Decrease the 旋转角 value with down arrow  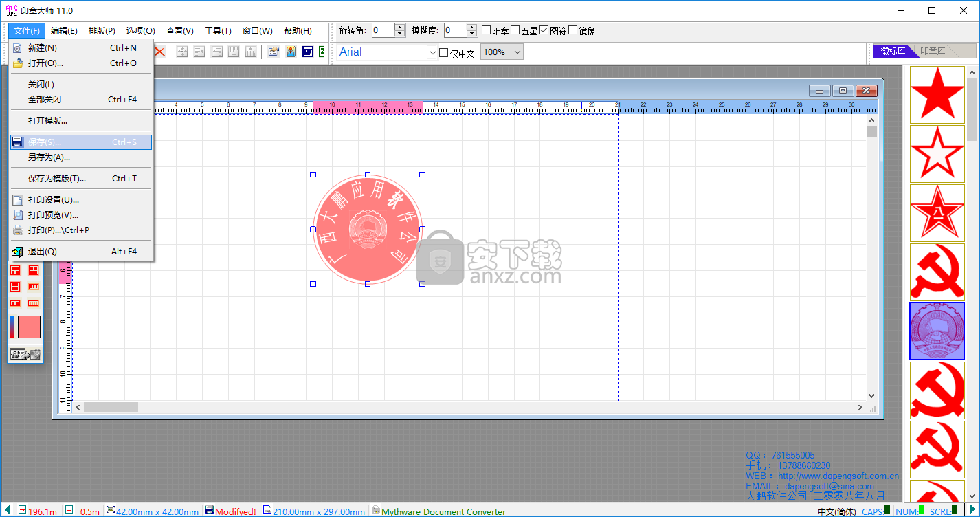click(x=400, y=34)
